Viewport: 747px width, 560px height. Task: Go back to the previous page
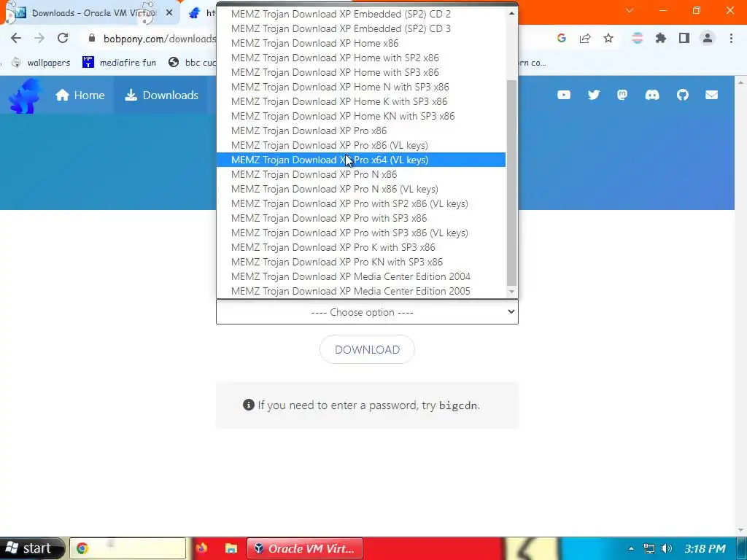tap(16, 39)
